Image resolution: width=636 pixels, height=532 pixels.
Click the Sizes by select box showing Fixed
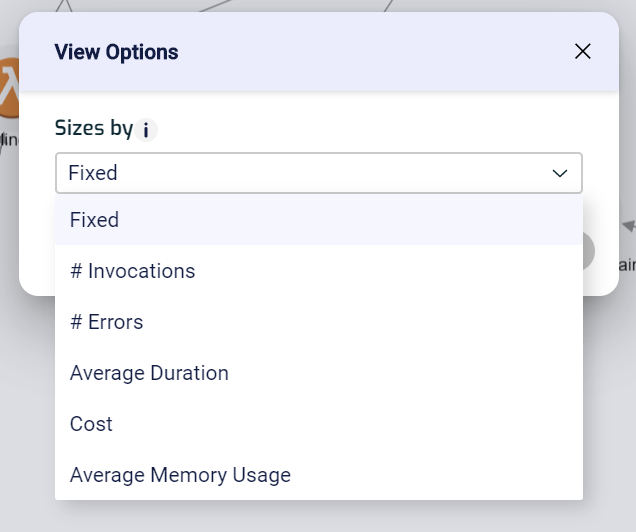pyautogui.click(x=300, y=173)
